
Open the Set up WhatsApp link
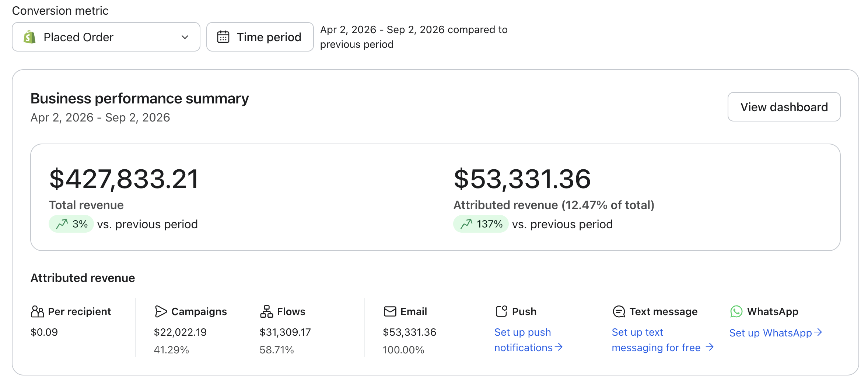(776, 333)
